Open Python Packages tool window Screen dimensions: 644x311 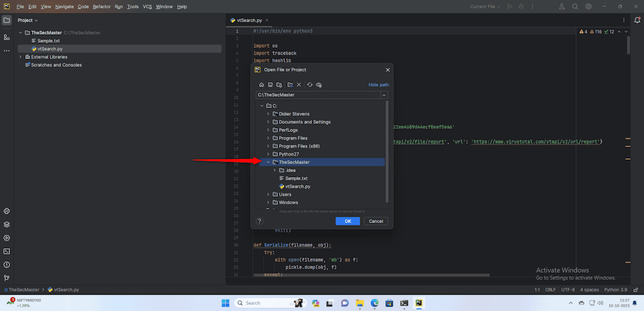[6, 225]
